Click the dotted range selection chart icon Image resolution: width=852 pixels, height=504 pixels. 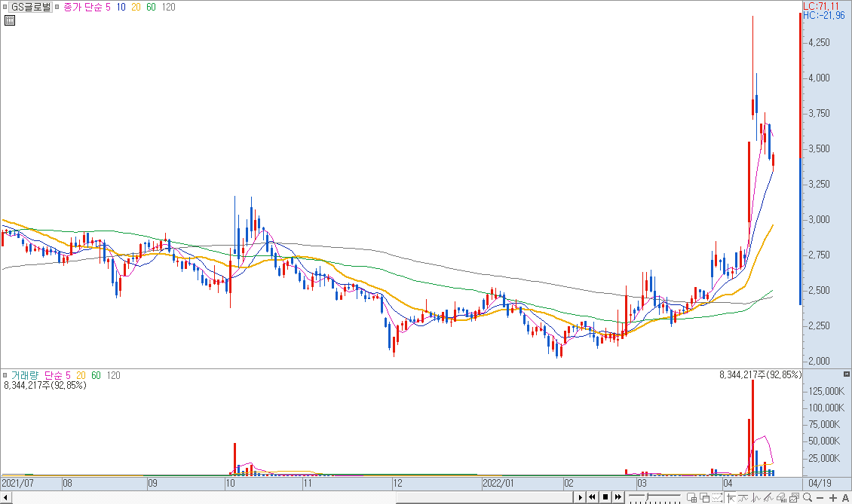717,497
